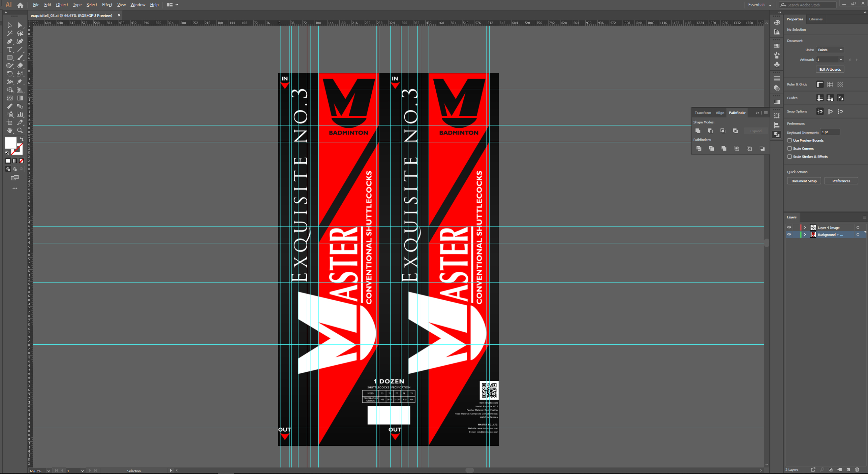Screen dimensions: 868x474
Task: Open the File menu
Action: point(36,5)
